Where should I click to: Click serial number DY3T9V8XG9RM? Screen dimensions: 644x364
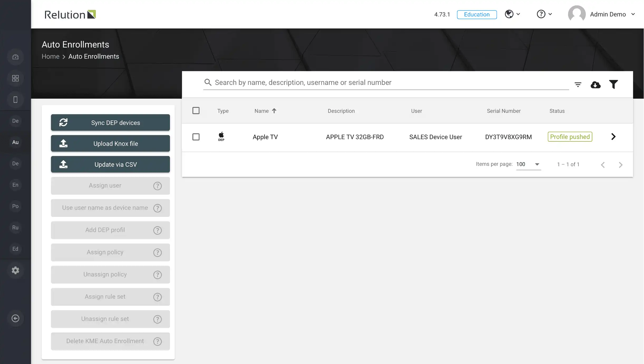509,137
